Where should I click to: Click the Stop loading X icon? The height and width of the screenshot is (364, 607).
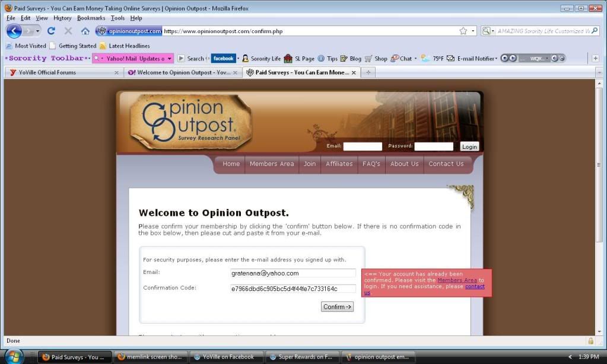(x=68, y=31)
